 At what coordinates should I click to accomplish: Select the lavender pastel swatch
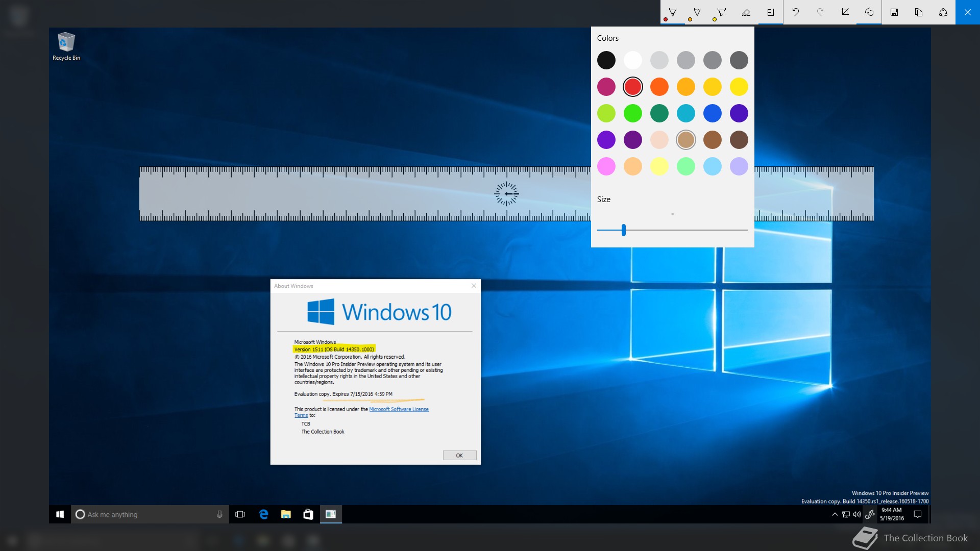[x=739, y=166]
